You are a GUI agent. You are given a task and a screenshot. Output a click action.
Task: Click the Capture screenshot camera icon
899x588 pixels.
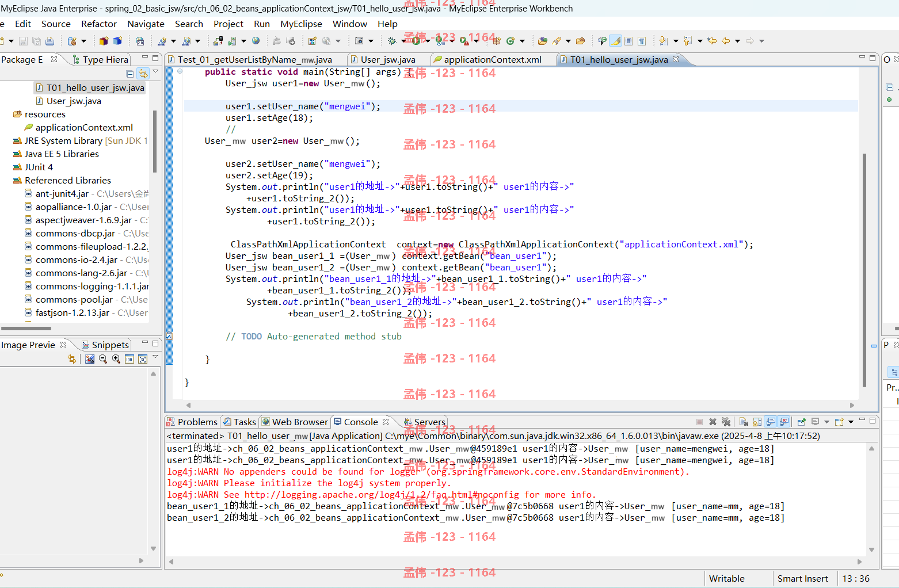tap(359, 41)
